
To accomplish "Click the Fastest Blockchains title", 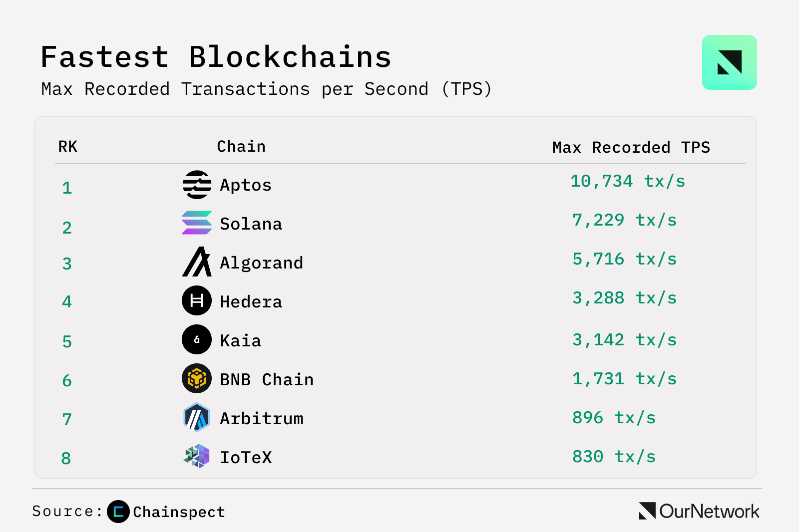I will coord(216,57).
